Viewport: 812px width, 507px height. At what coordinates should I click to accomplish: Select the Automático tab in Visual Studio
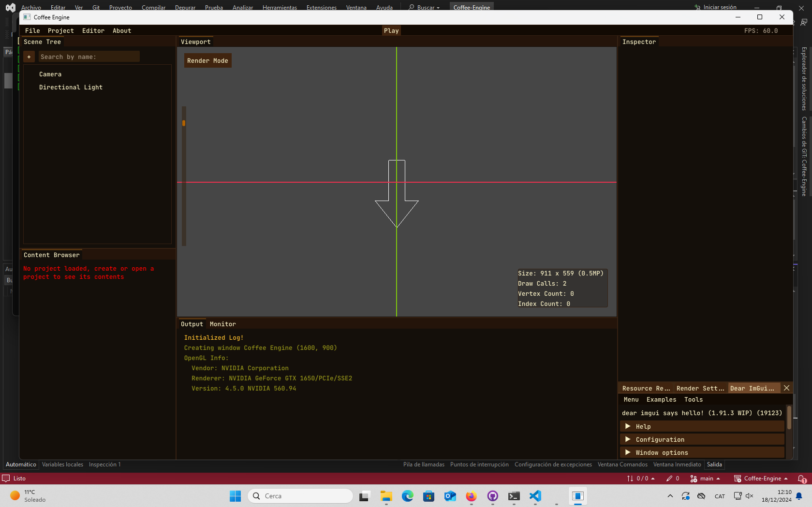tap(21, 464)
